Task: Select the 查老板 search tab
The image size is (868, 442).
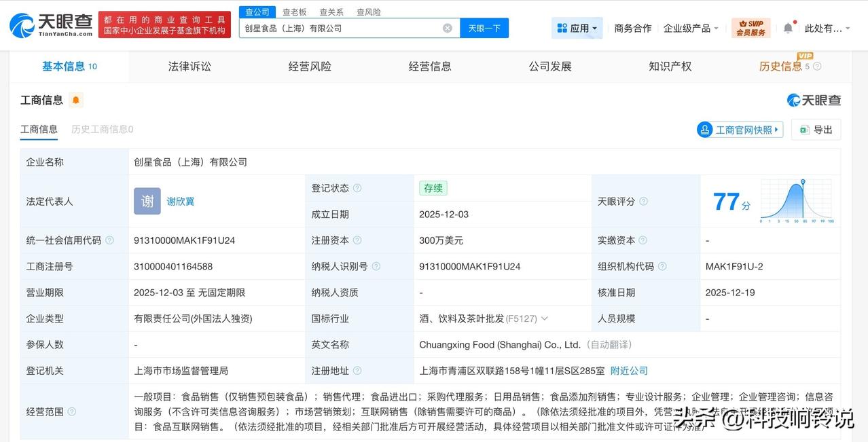Action: (294, 11)
